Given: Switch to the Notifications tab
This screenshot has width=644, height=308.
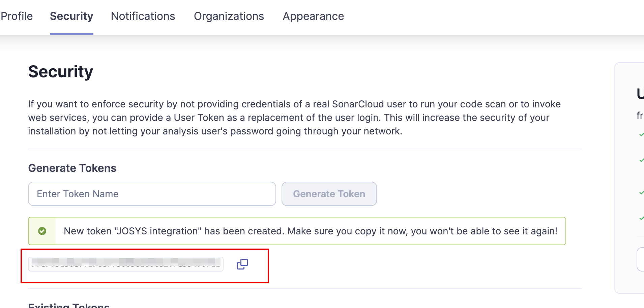Looking at the screenshot, I should click(x=143, y=16).
